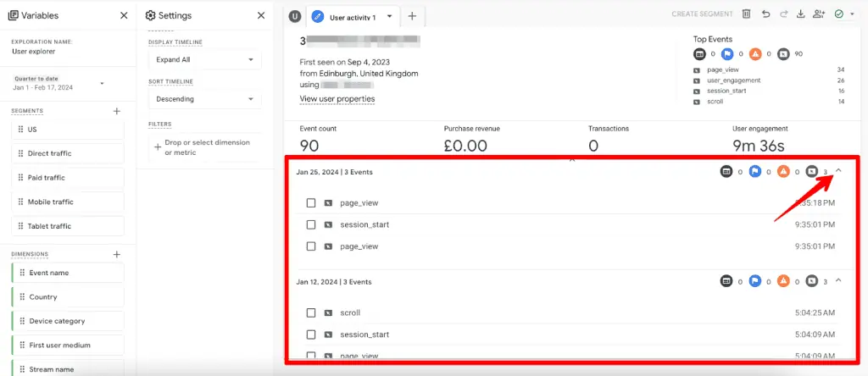Pick the Event name dimension

[x=68, y=273]
